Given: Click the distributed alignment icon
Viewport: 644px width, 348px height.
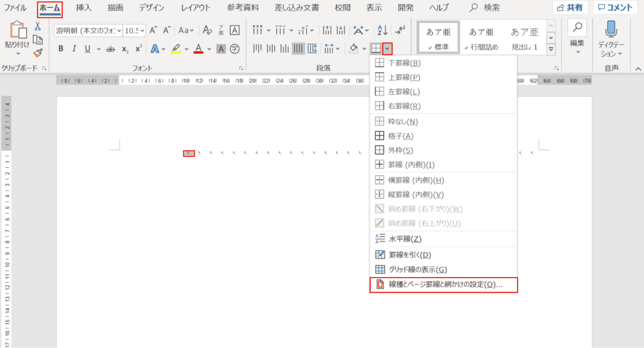Looking at the screenshot, I should [x=312, y=49].
